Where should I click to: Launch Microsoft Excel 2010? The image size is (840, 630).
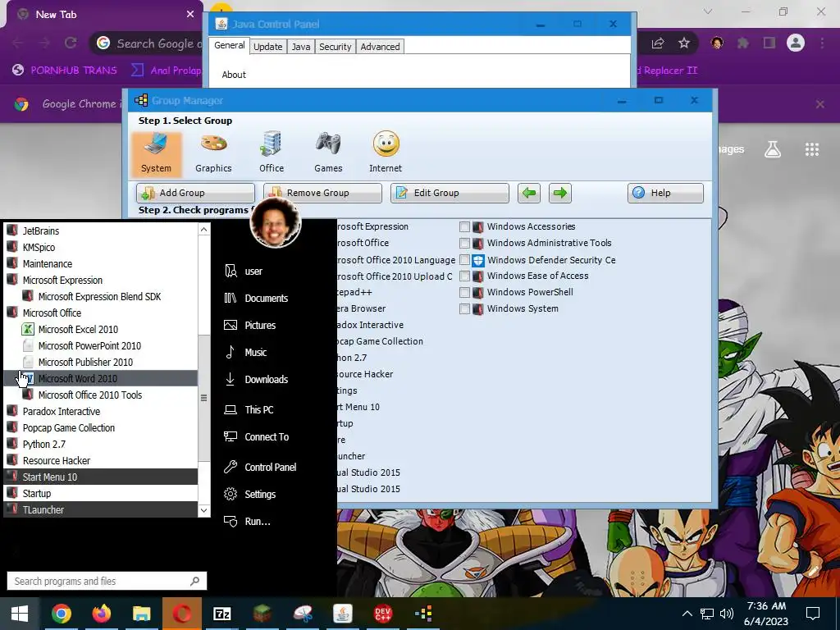coord(101,330)
